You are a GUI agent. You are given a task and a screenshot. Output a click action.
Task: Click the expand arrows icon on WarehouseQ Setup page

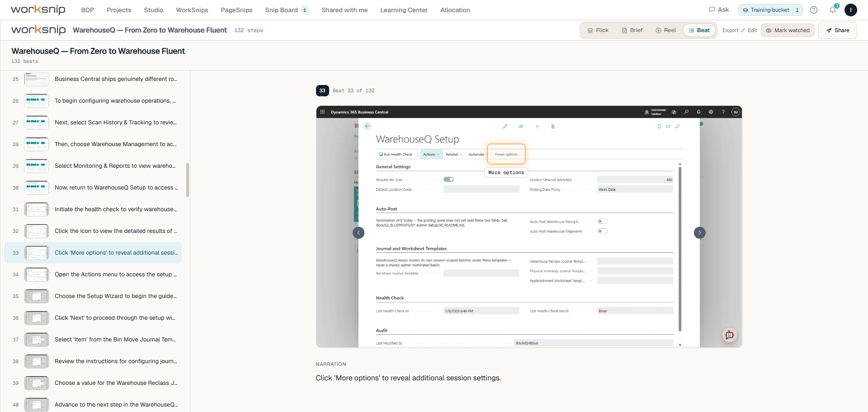(x=678, y=127)
